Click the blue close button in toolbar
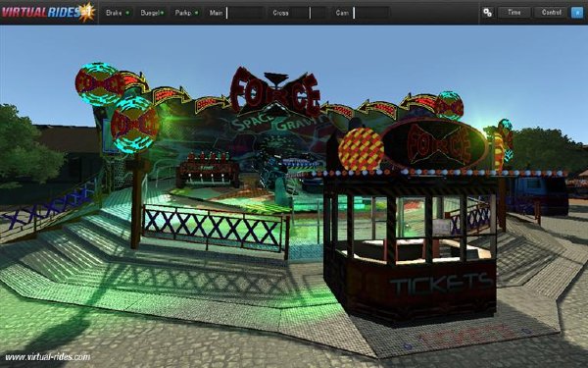The height and width of the screenshot is (368, 588). 577,13
